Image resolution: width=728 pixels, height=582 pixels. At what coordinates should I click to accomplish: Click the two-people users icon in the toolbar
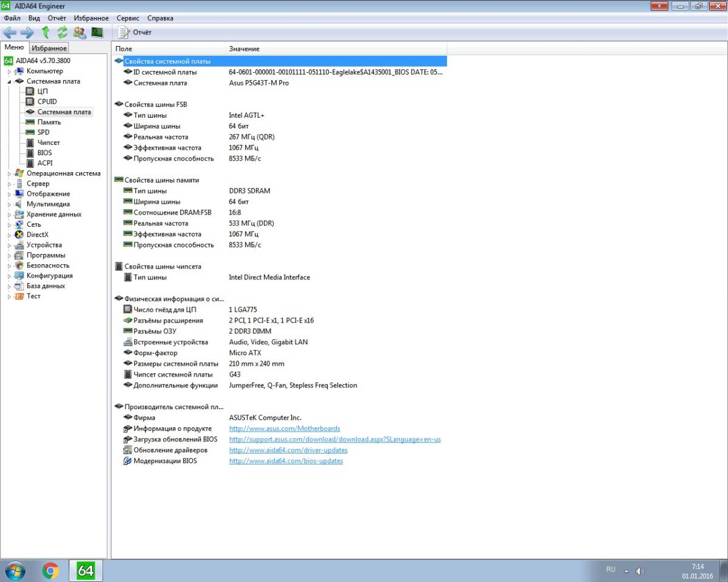click(79, 32)
